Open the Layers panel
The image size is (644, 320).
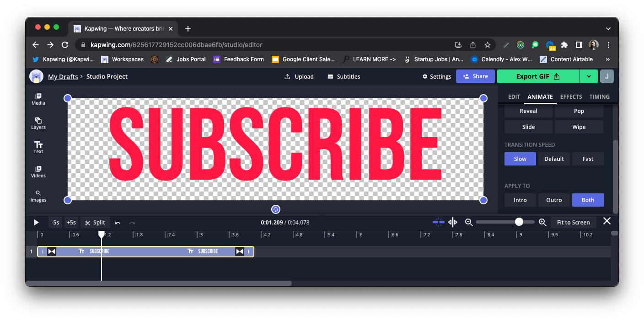click(x=38, y=123)
